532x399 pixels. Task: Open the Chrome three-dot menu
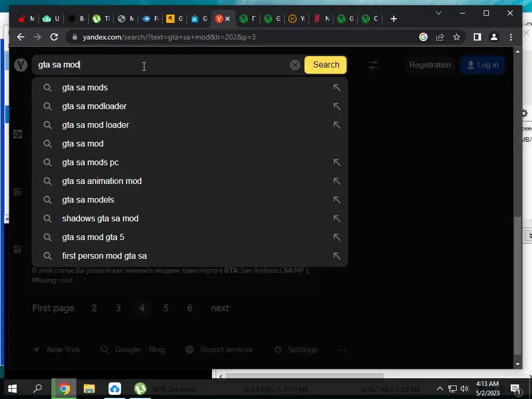pyautogui.click(x=511, y=37)
